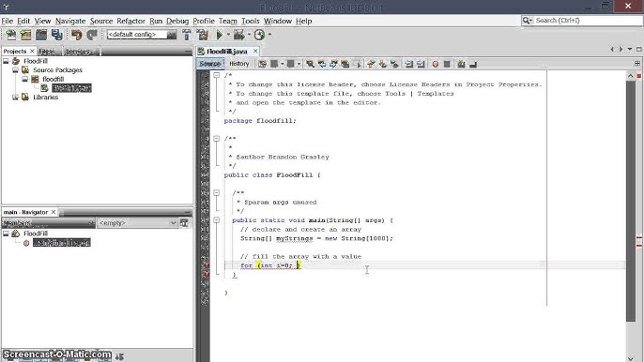Collapse the Source Packages tree node

[x=15, y=70]
